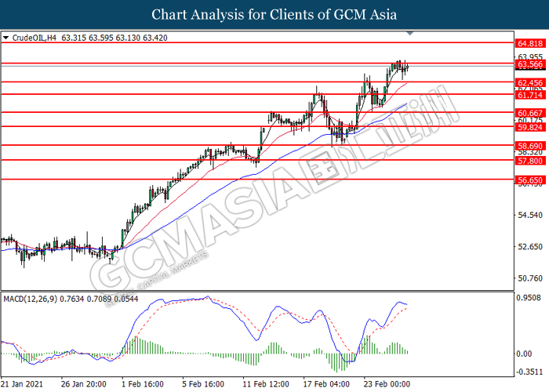Select the 56.650 price level label
Viewport: 549px width, 392px height.
tap(530, 180)
